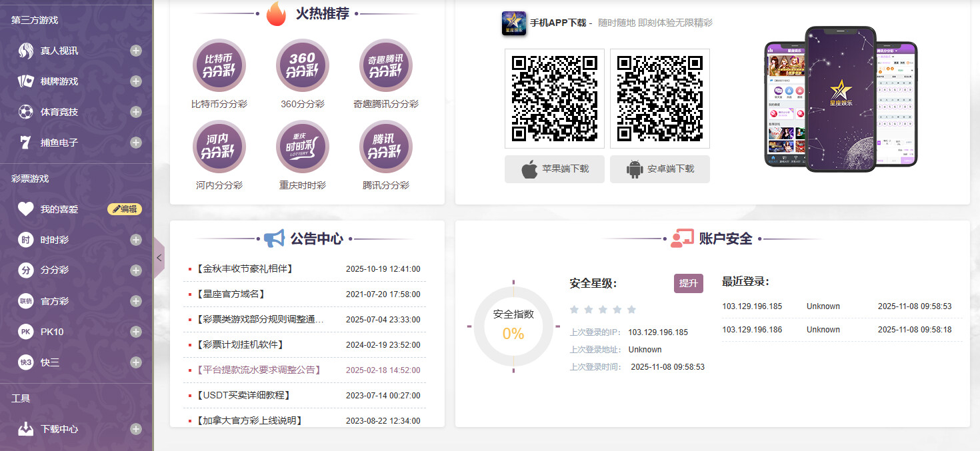Image resolution: width=980 pixels, height=451 pixels.
Task: Expand the 真人视讯 plus button
Action: [x=136, y=51]
